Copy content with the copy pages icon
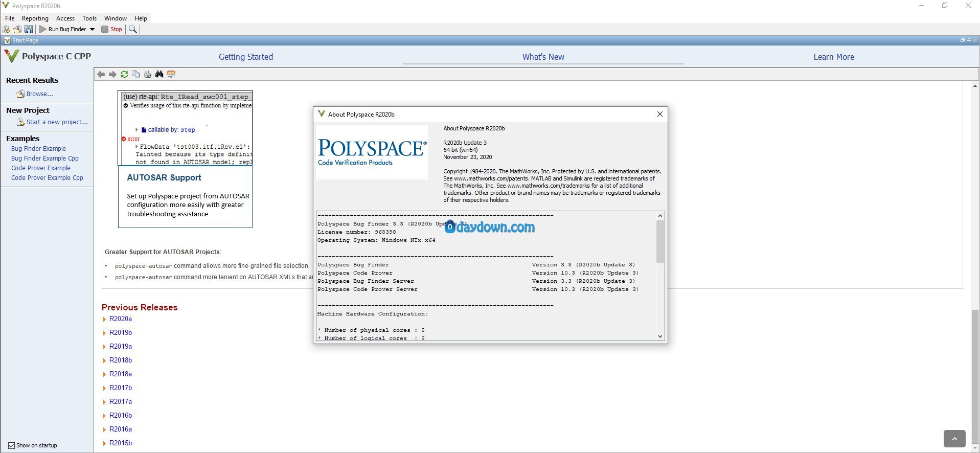 point(136,74)
